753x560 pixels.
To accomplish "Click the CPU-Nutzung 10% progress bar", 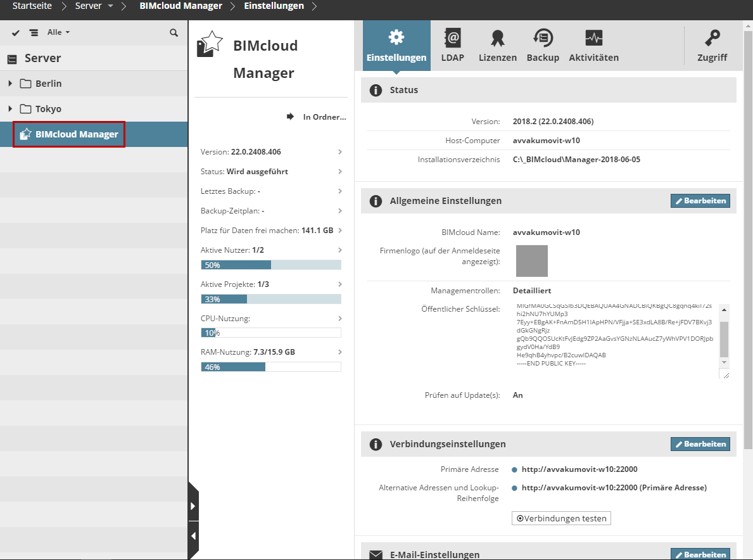I will 271,333.
